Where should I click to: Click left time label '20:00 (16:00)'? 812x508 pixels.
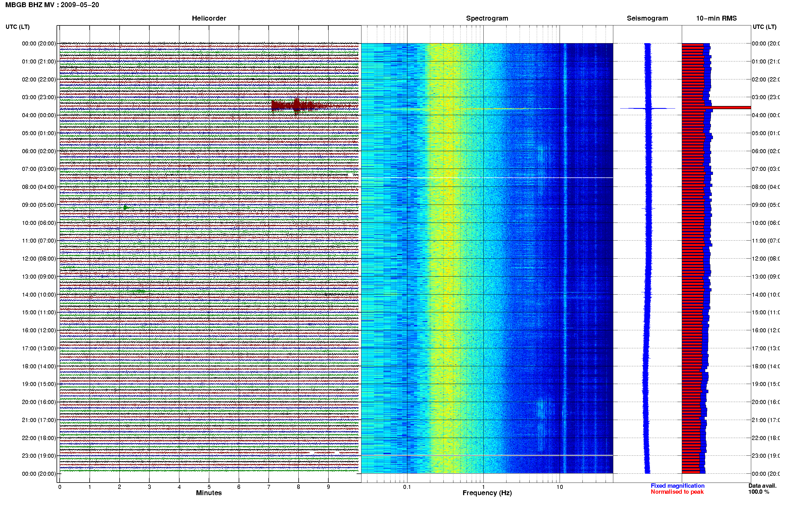(x=39, y=402)
